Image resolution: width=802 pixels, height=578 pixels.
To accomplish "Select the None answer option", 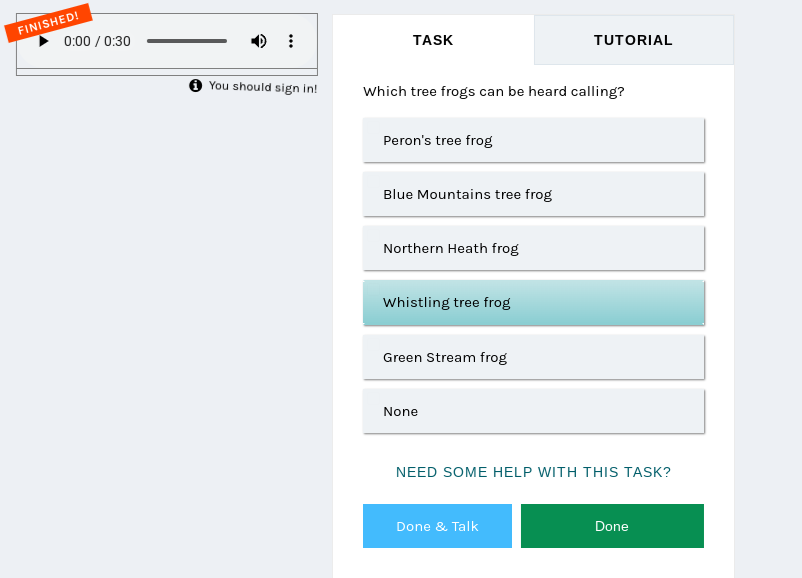I will pyautogui.click(x=533, y=411).
